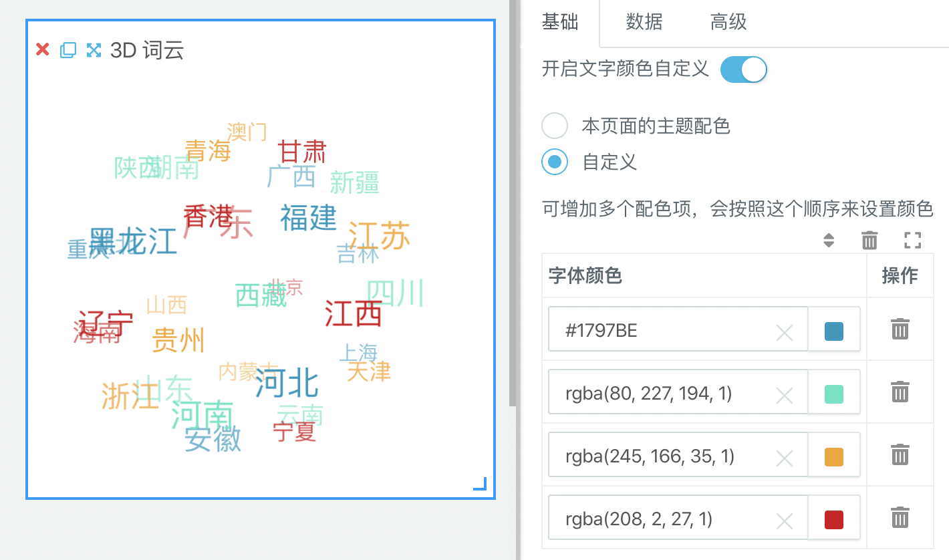The image size is (949, 560).
Task: Click the word 吉林 in the cloud
Action: (x=358, y=254)
